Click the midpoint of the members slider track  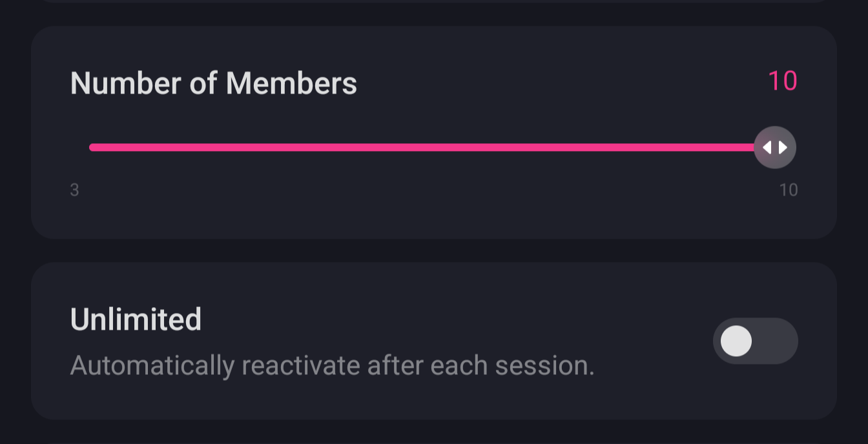tap(423, 147)
